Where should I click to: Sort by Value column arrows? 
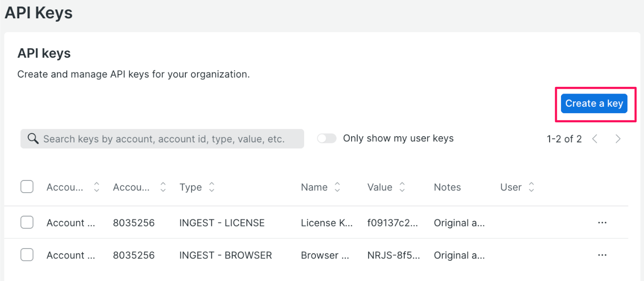[x=402, y=187]
